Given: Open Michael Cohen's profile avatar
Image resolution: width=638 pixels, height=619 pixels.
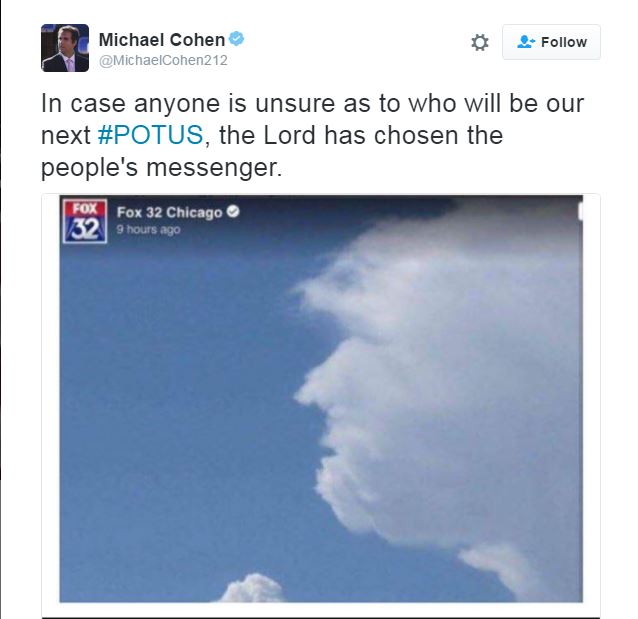Looking at the screenshot, I should click(x=65, y=48).
